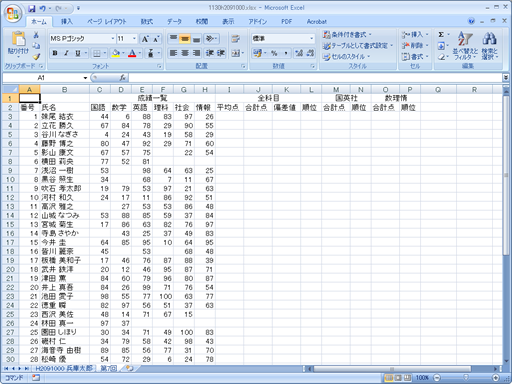Zoom in with plus button

tap(496, 378)
